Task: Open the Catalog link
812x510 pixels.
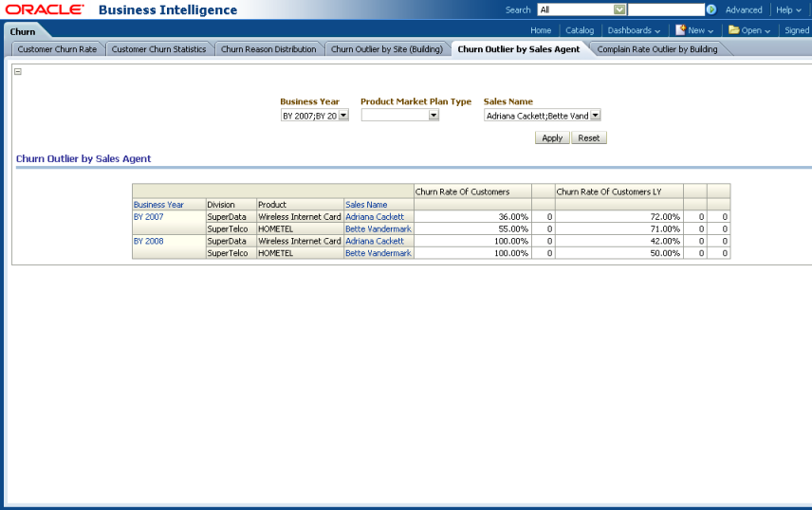Action: tap(580, 30)
